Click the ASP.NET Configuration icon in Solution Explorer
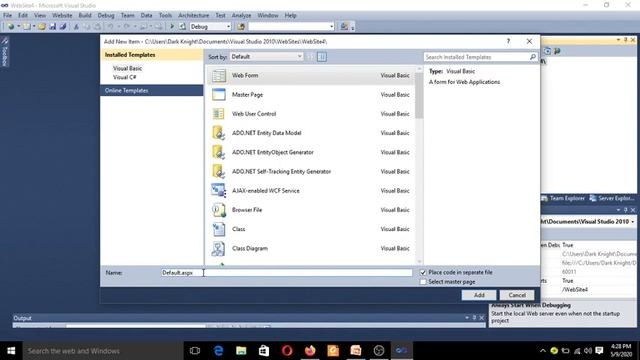 557,51
